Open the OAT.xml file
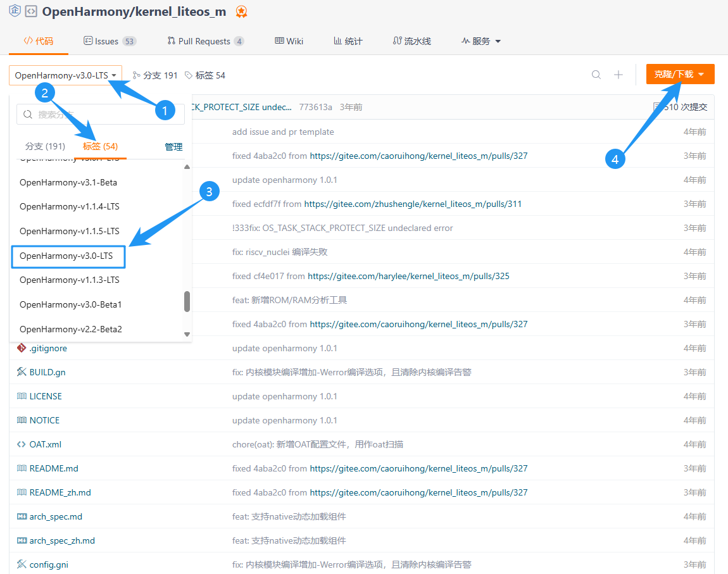Image resolution: width=728 pixels, height=574 pixels. pos(46,444)
